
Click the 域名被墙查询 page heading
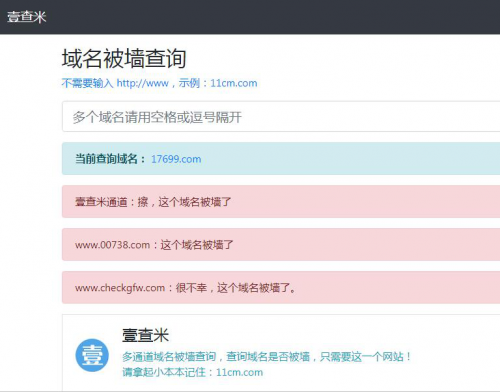point(124,58)
